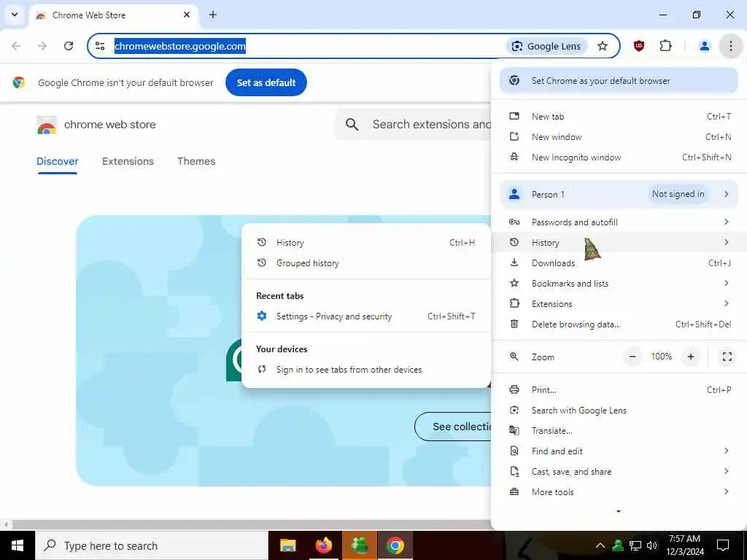Click the forward navigation arrow
Viewport: 747px width, 560px height.
[42, 46]
